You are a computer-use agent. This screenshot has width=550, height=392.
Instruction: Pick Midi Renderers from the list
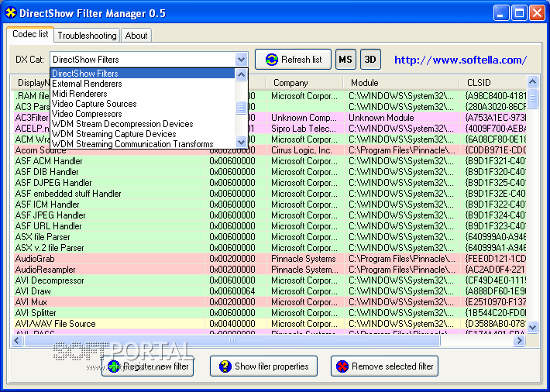(x=143, y=94)
